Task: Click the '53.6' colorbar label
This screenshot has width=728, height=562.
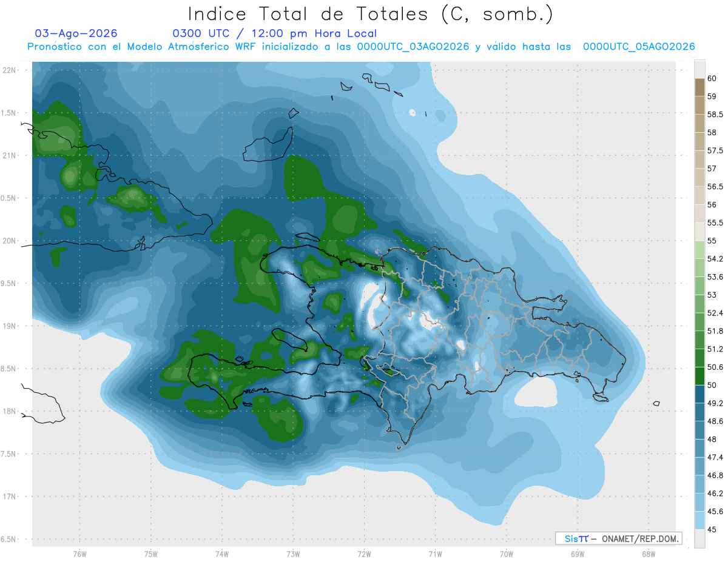Action: point(715,277)
